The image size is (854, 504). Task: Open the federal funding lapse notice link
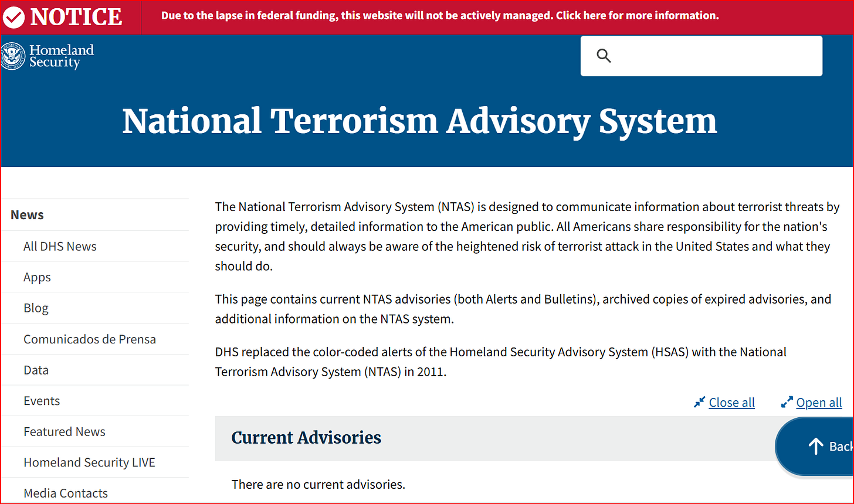point(440,16)
